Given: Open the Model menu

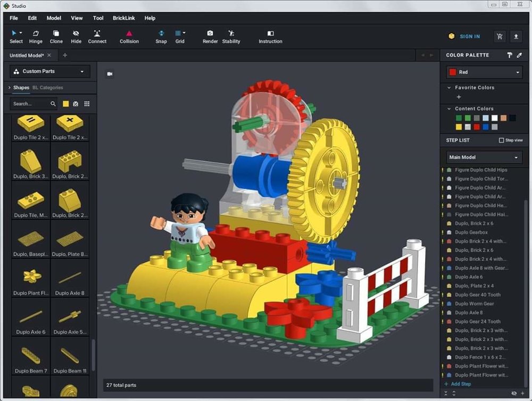Looking at the screenshot, I should point(54,18).
